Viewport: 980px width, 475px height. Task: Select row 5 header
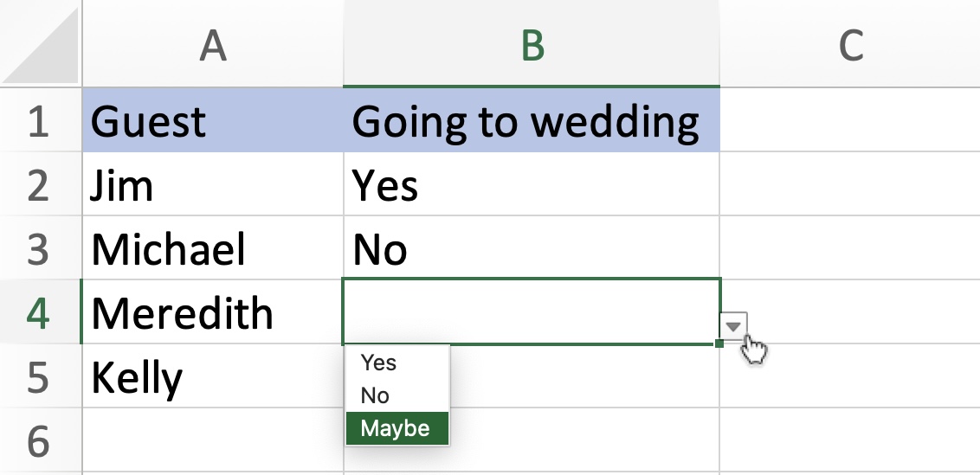pos(41,376)
